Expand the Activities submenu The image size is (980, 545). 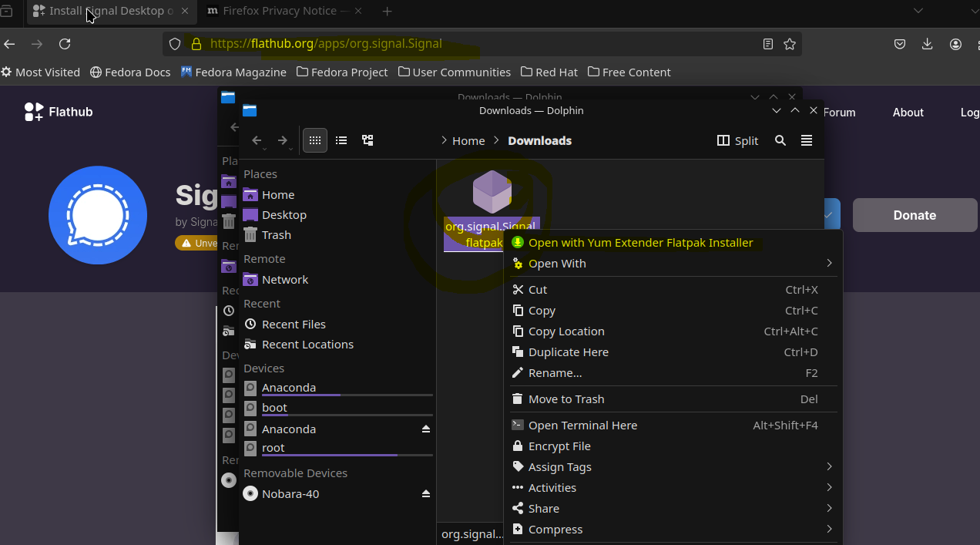(x=675, y=487)
